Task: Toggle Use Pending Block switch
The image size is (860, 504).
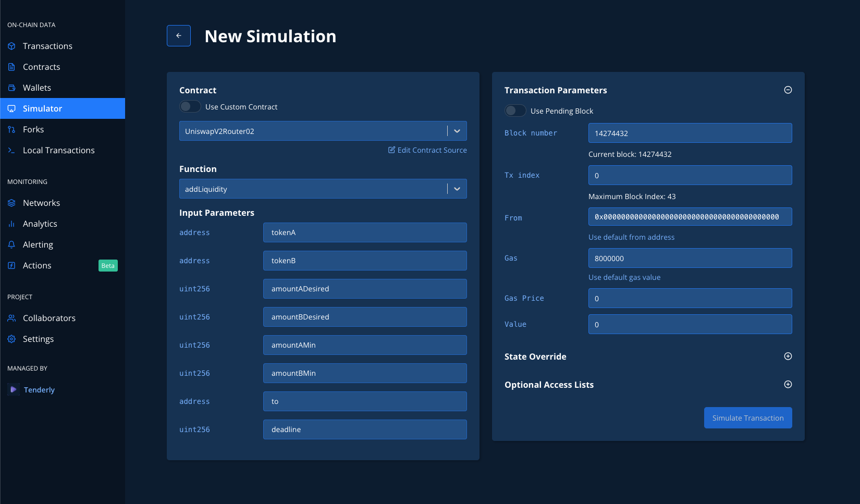Action: (515, 110)
